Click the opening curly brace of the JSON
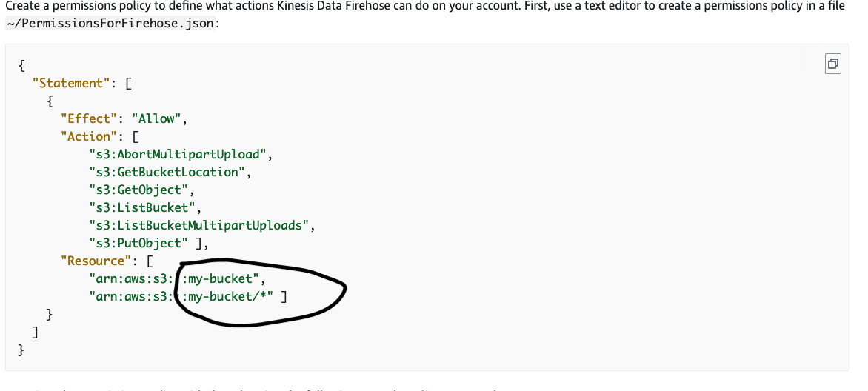The height and width of the screenshot is (391, 868). [x=21, y=65]
